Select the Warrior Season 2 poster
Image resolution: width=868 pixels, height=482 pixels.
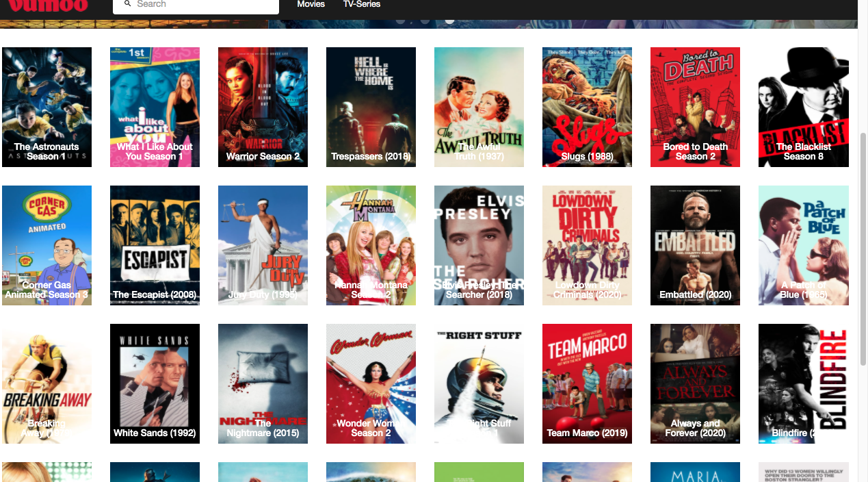263,107
